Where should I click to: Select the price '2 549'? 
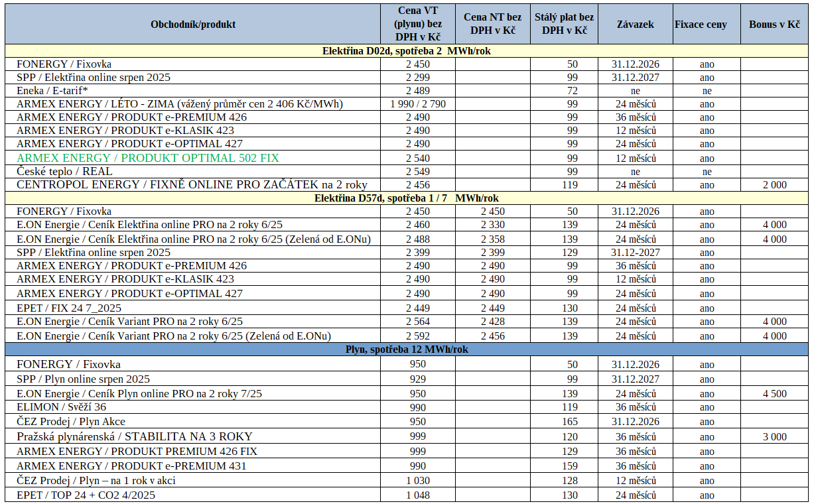click(x=418, y=172)
